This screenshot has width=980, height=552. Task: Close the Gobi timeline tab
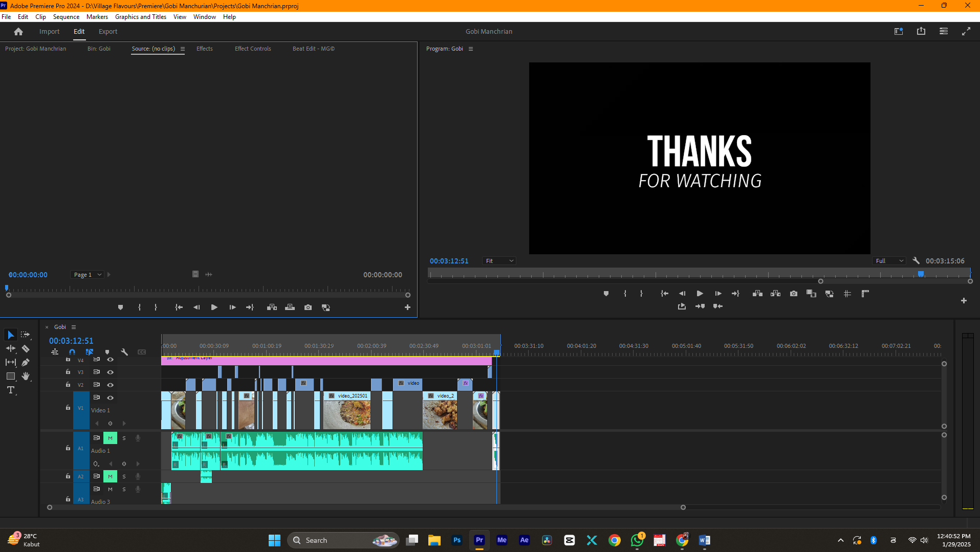pyautogui.click(x=47, y=327)
